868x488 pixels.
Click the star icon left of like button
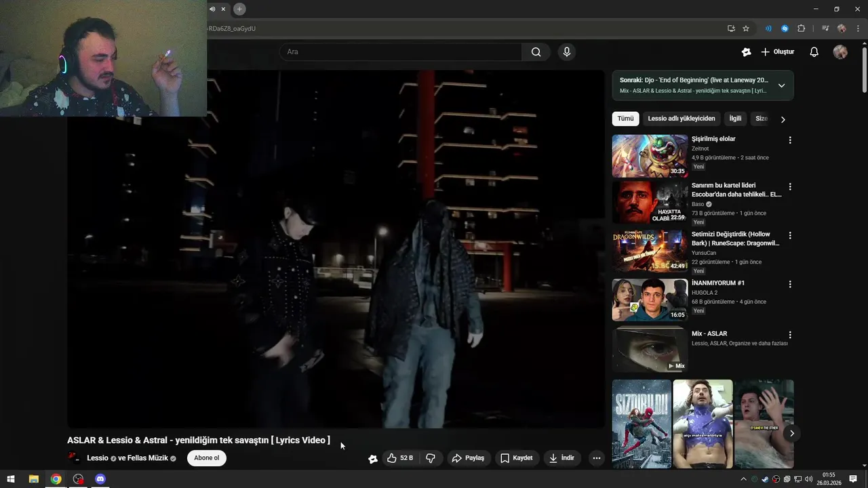click(x=372, y=459)
